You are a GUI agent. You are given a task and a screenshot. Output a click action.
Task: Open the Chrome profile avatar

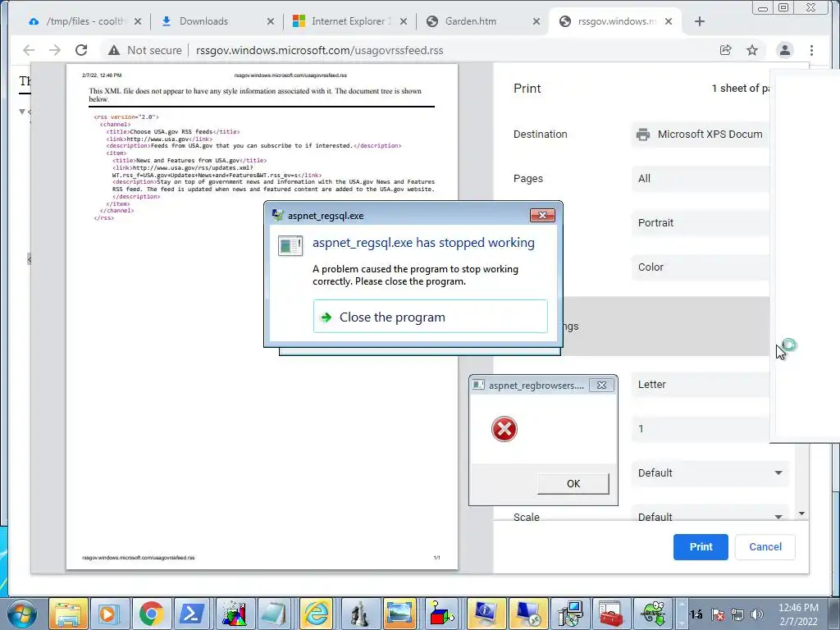tap(785, 50)
